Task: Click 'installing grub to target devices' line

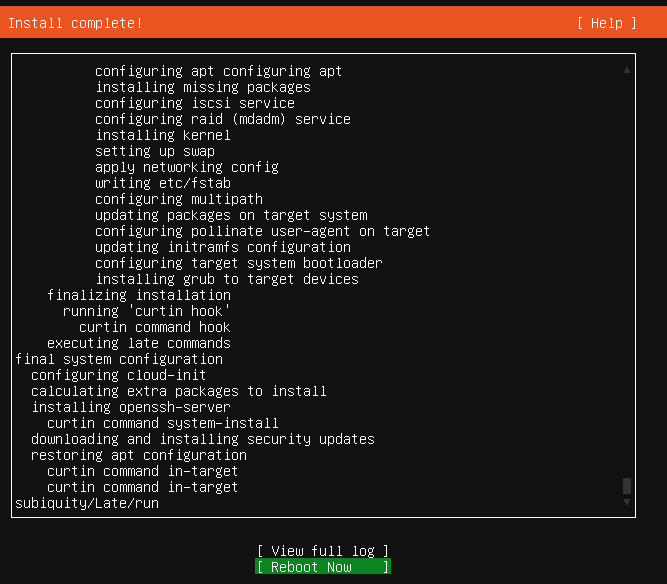Action: point(227,279)
